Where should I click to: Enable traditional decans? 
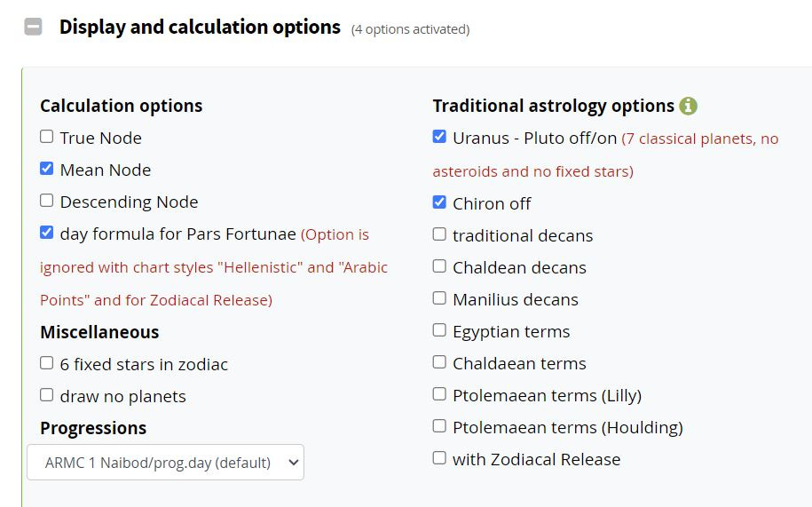(439, 234)
